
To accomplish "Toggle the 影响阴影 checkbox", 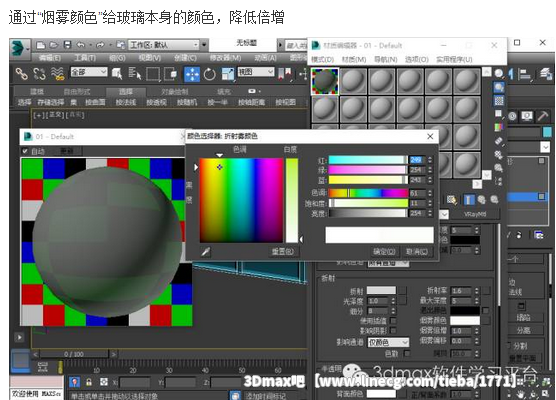I will coord(393,330).
